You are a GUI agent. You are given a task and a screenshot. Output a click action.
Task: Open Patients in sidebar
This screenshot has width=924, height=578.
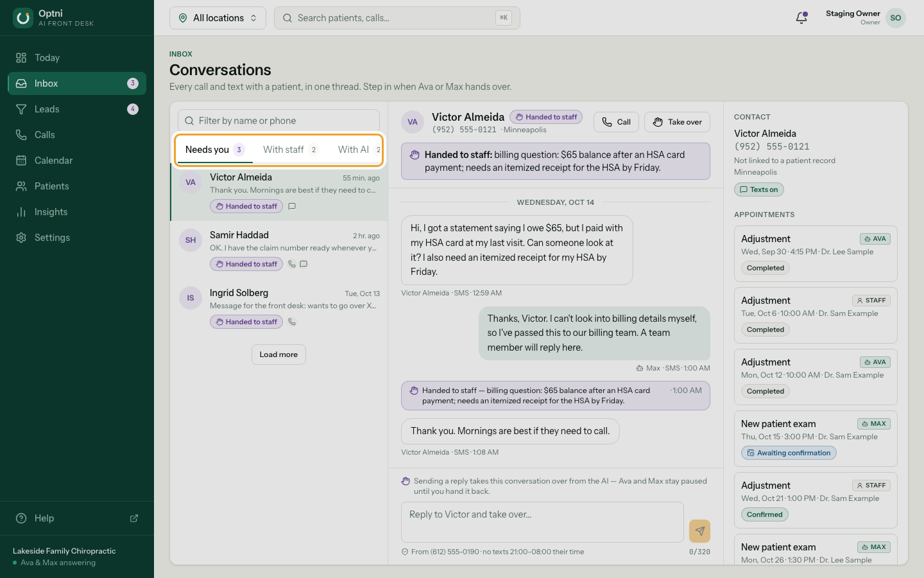click(x=77, y=186)
